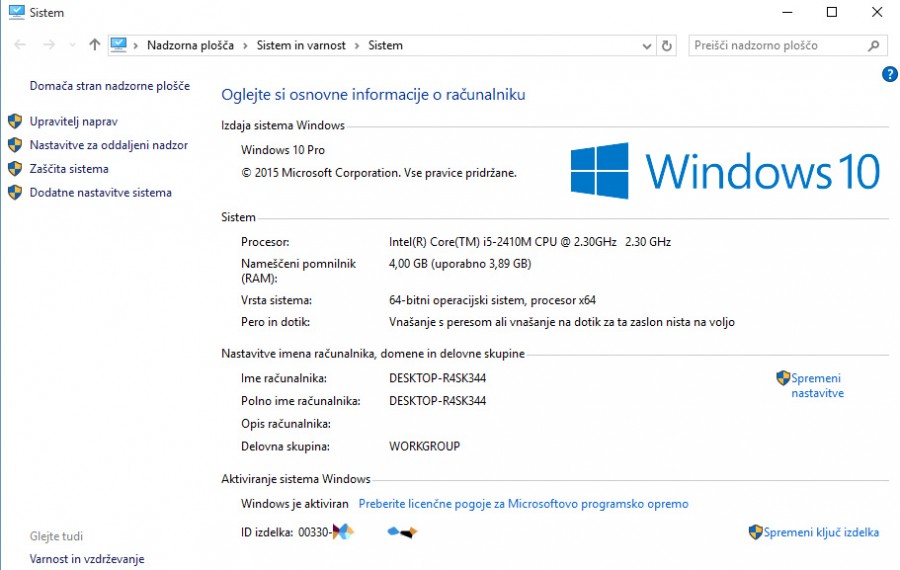Select the Sistem in varnost breadcrumb
Viewport: 900px width, 570px height.
301,45
